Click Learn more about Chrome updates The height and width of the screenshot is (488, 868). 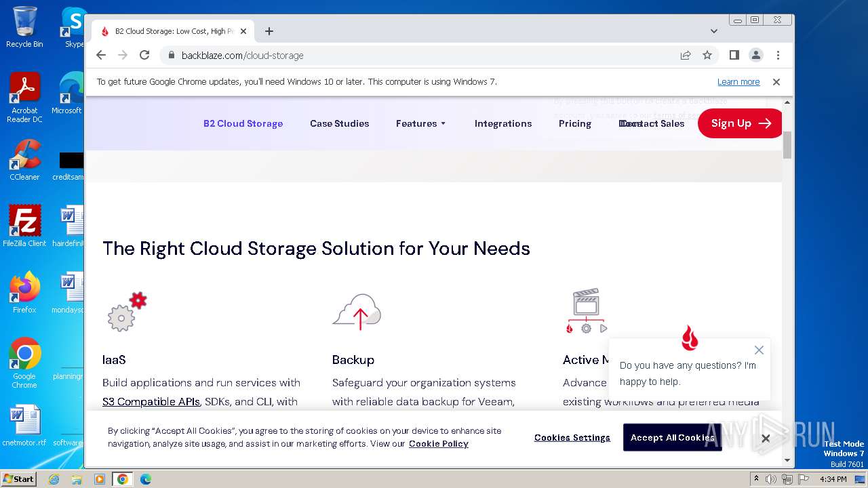click(x=738, y=82)
